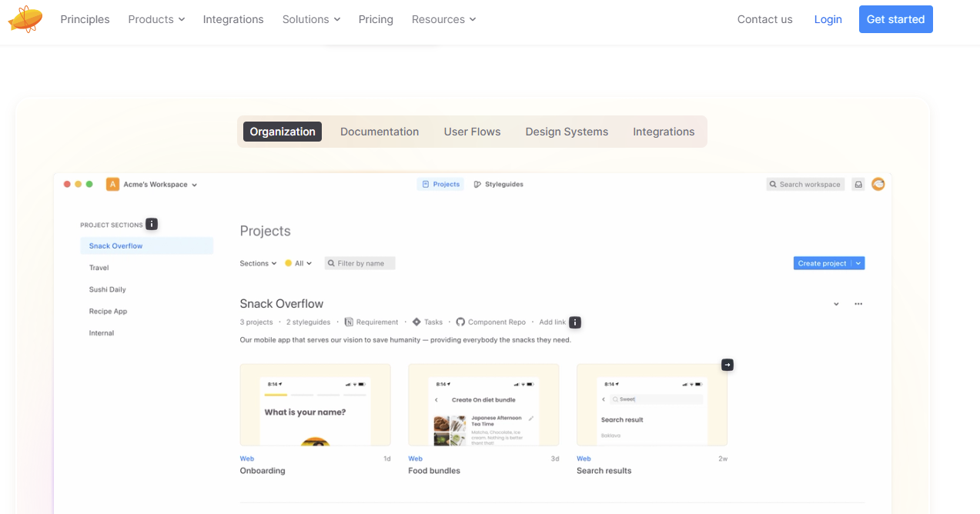Click the Search results project title
Viewport: 980px width, 514px height.
[604, 471]
